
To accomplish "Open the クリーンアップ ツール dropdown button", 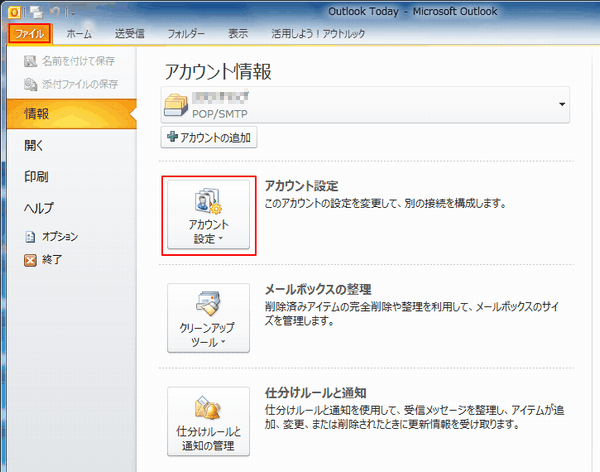I will pos(209,318).
